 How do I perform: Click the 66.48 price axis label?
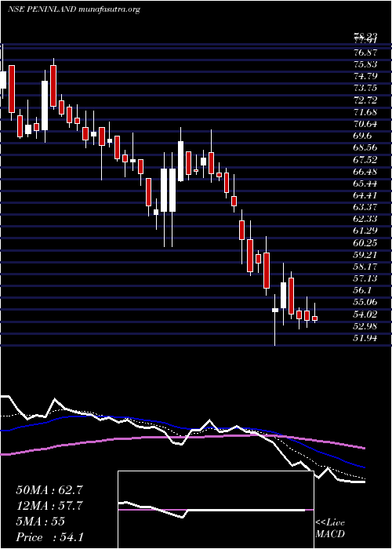pyautogui.click(x=365, y=172)
